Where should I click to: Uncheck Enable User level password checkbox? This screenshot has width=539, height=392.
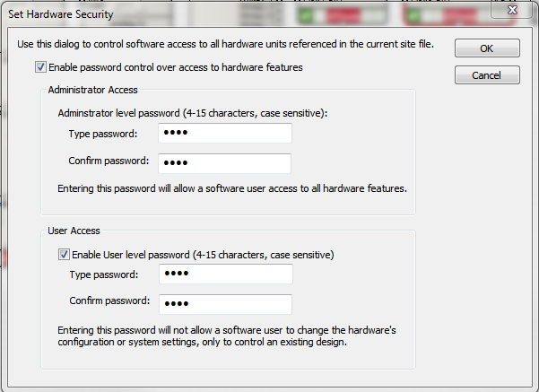pyautogui.click(x=64, y=255)
